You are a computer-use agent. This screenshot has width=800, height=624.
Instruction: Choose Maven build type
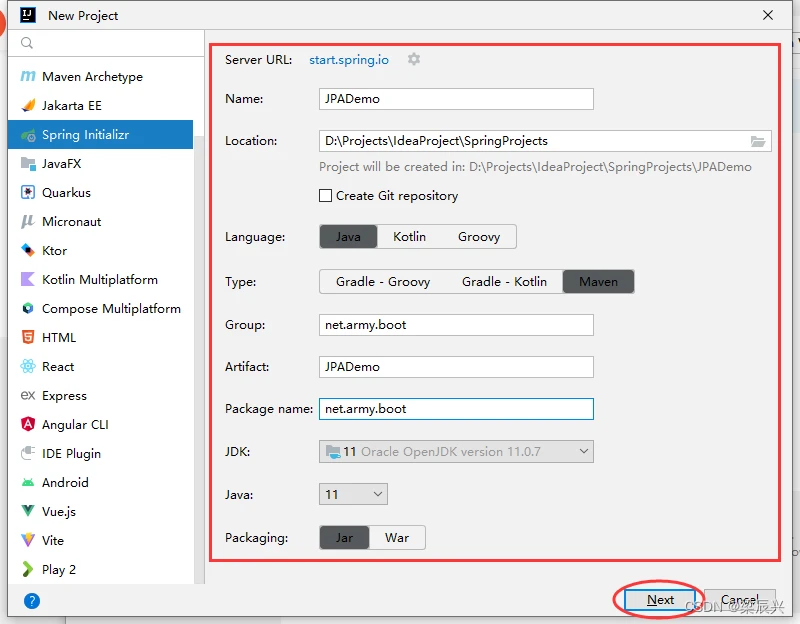598,282
